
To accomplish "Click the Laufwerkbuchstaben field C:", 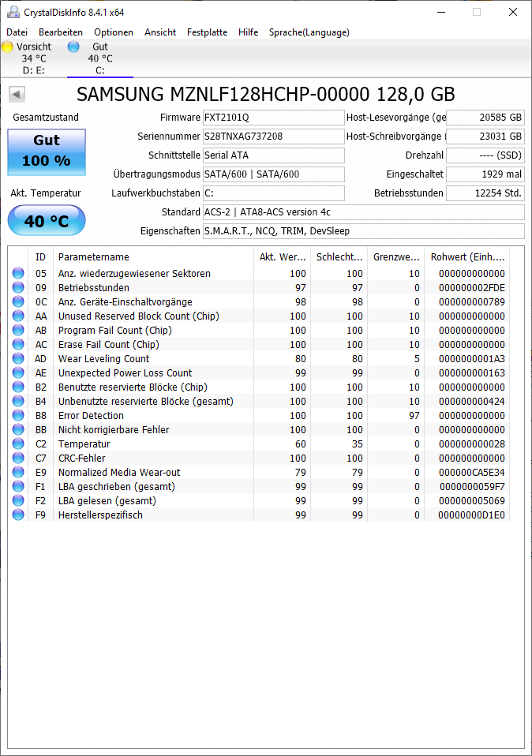I will 273,193.
